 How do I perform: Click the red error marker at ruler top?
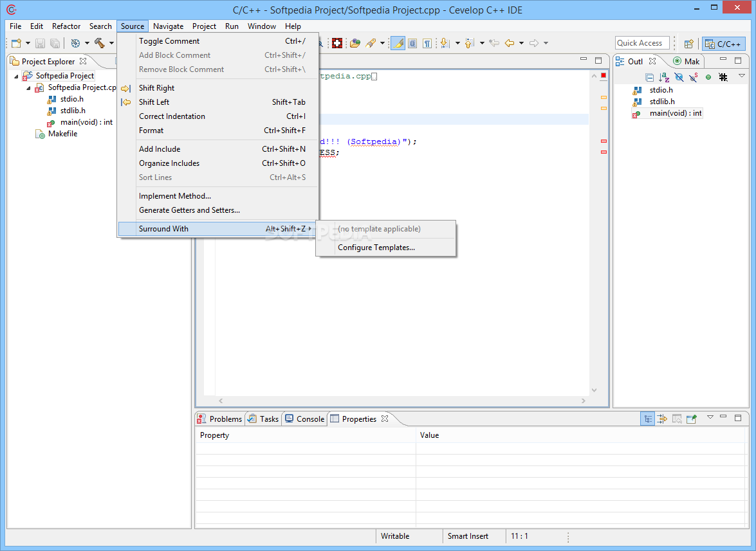(603, 76)
